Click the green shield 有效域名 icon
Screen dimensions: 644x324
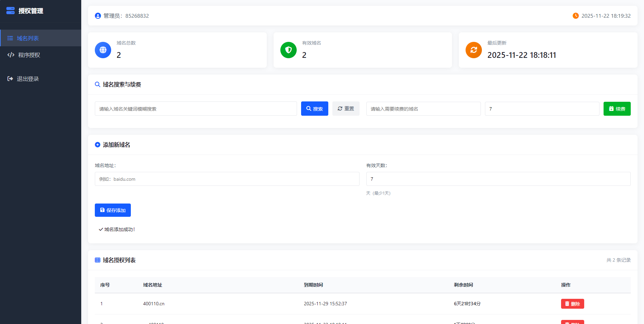click(289, 50)
